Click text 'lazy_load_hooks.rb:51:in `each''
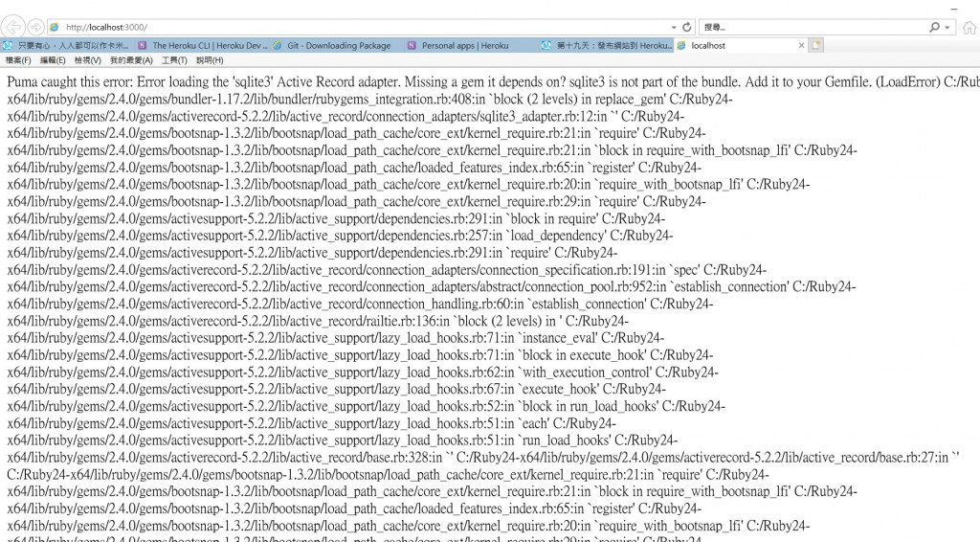Screen dimensions: 980x542 (462, 423)
